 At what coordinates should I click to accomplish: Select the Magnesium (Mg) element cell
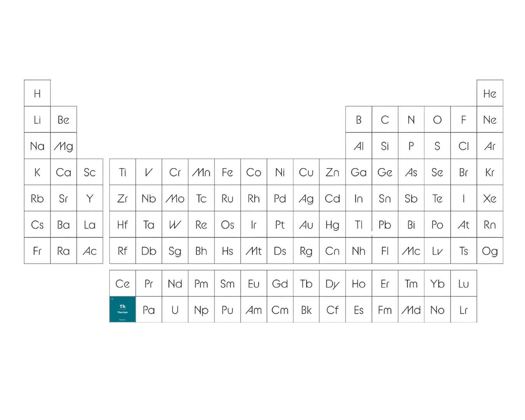point(63,146)
